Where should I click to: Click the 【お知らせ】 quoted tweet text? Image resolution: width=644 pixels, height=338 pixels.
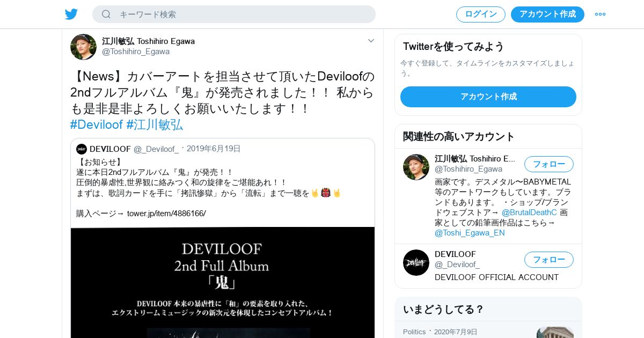tap(100, 162)
